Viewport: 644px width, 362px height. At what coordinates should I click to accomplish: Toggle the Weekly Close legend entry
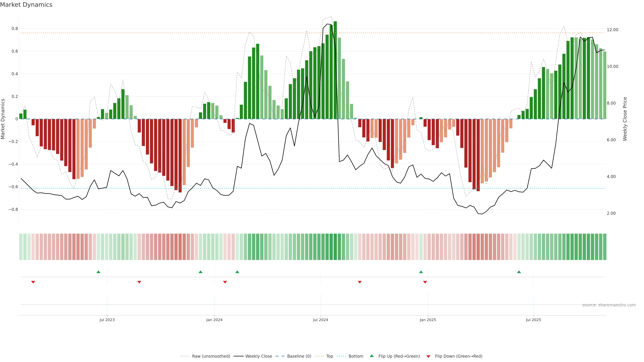click(258, 356)
